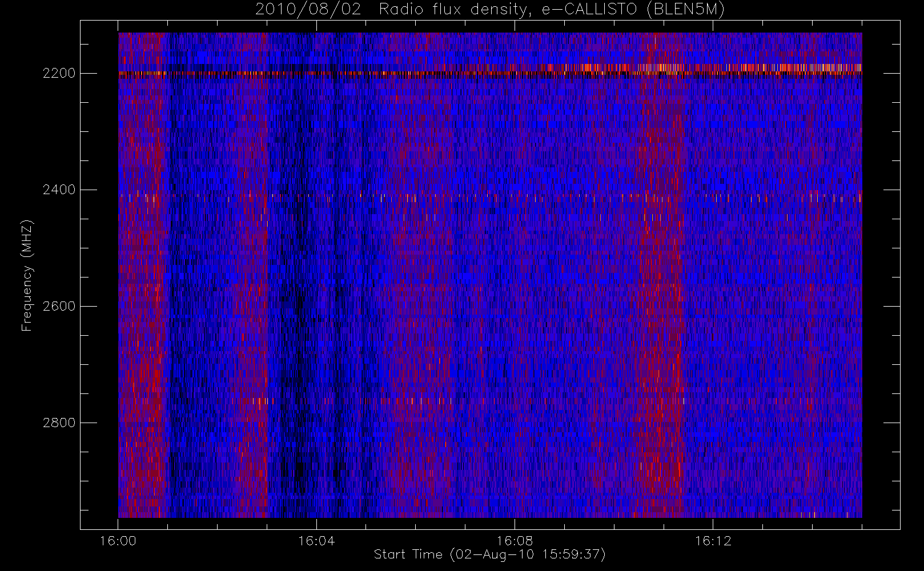This screenshot has width=924, height=571.
Task: Select the 2200 frequency tick label
Action: click(x=59, y=73)
